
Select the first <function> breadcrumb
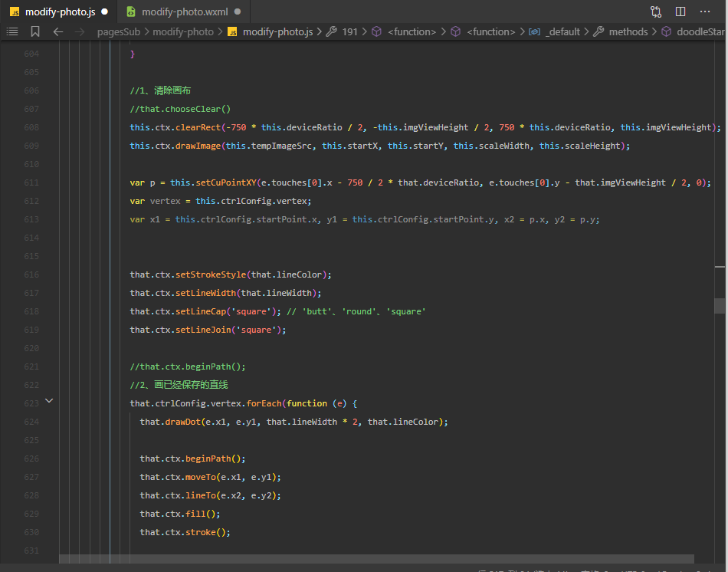coord(412,31)
